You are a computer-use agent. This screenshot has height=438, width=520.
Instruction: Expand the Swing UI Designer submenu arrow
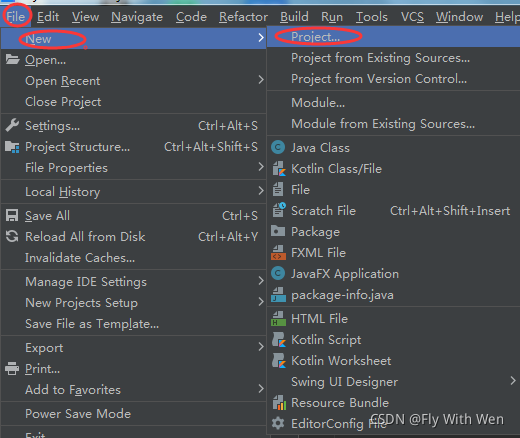click(x=513, y=381)
